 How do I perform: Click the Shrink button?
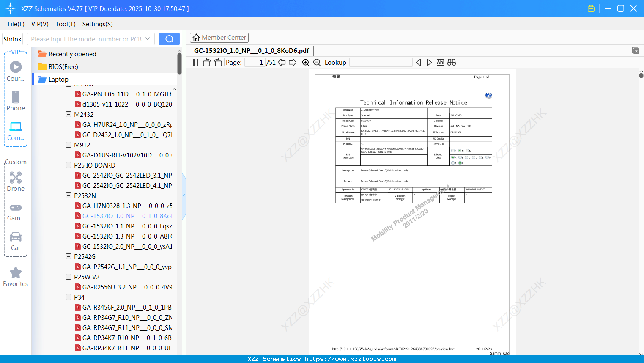tap(13, 39)
